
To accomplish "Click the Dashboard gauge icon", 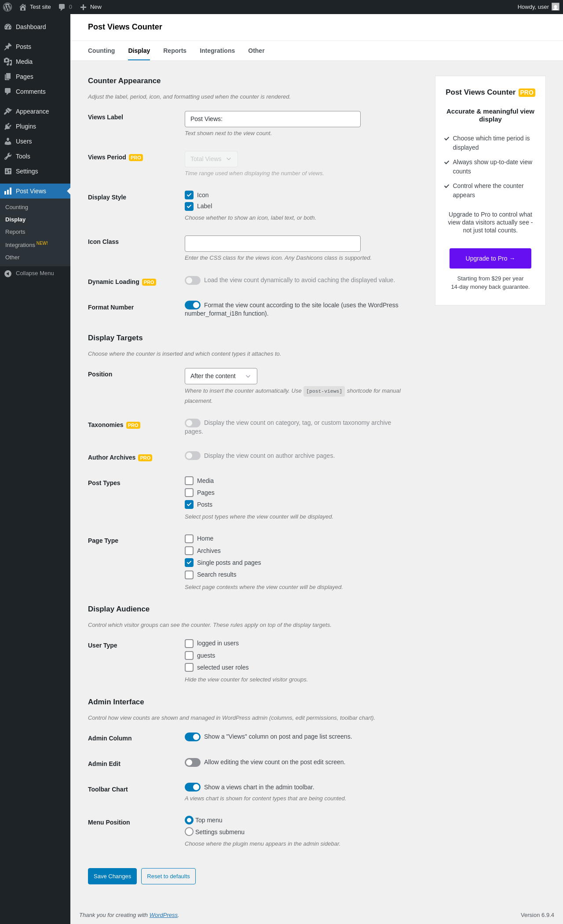I will click(x=8, y=27).
